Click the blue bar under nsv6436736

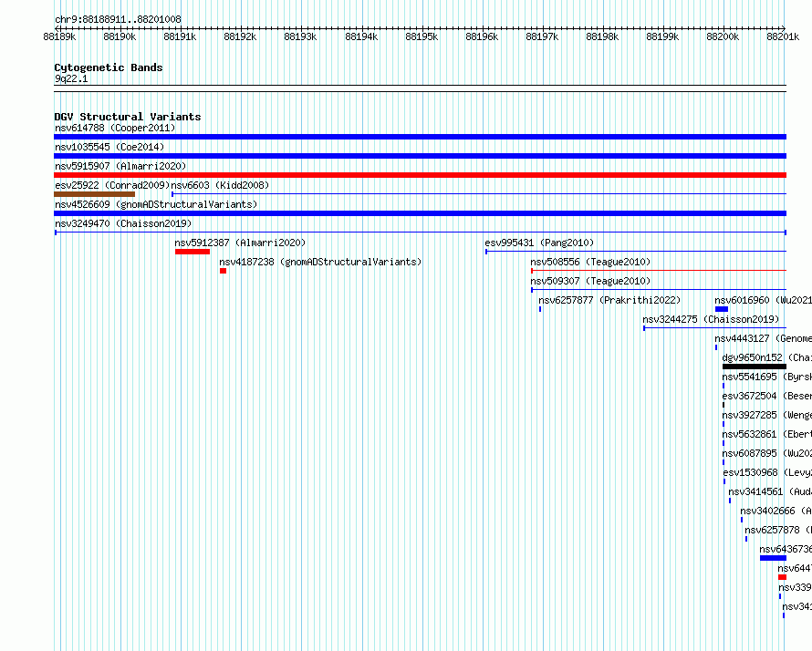click(773, 558)
